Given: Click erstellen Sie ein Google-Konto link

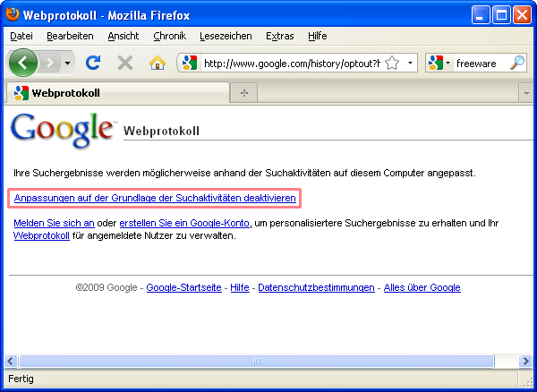Looking at the screenshot, I should tap(184, 223).
